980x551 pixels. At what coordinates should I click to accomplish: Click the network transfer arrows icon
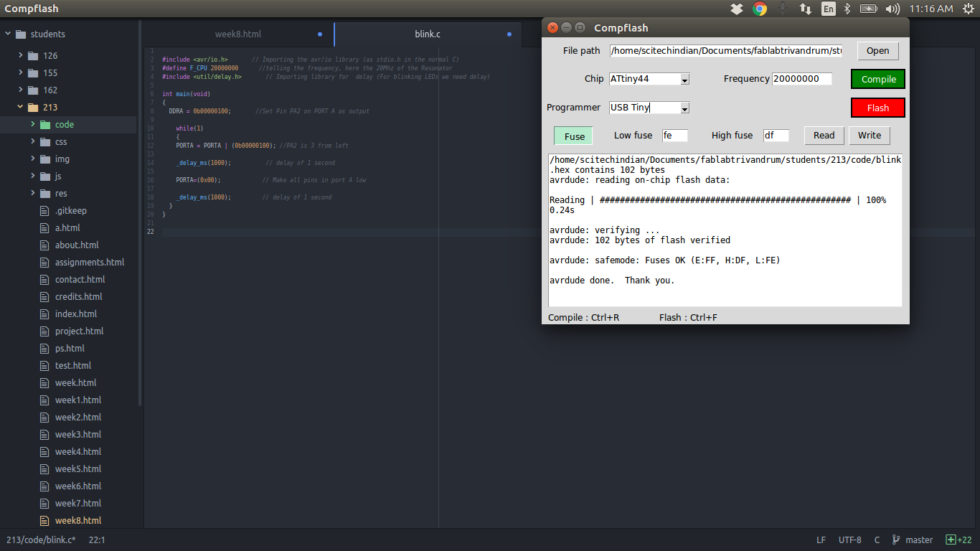tap(806, 9)
